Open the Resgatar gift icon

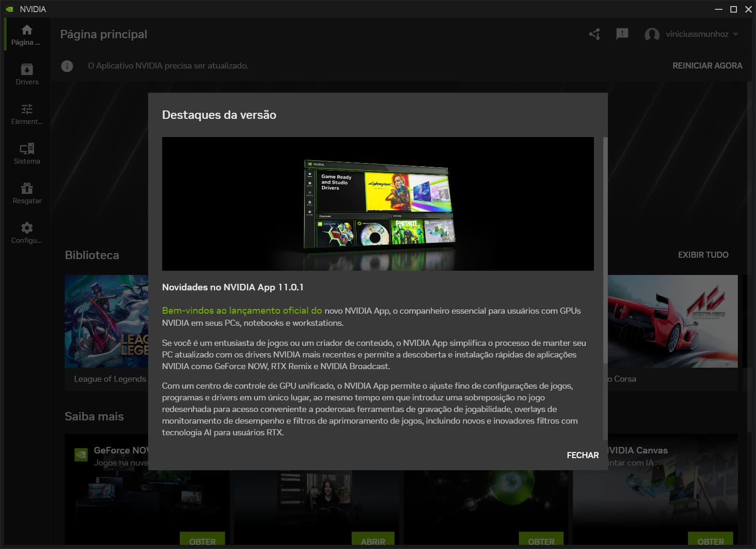tap(27, 188)
